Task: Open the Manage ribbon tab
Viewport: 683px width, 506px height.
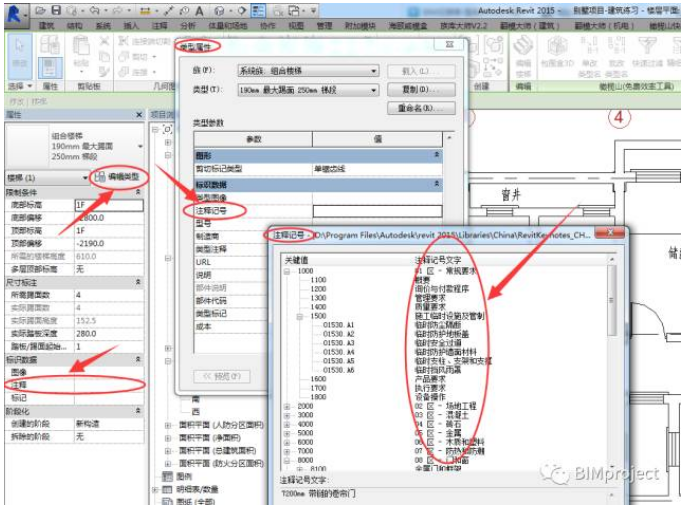Action: click(x=324, y=26)
